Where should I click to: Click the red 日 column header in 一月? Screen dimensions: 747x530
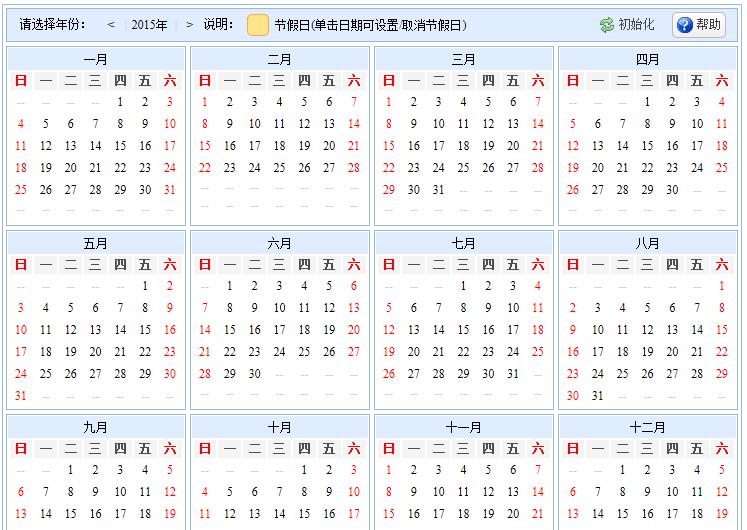pyautogui.click(x=20, y=80)
